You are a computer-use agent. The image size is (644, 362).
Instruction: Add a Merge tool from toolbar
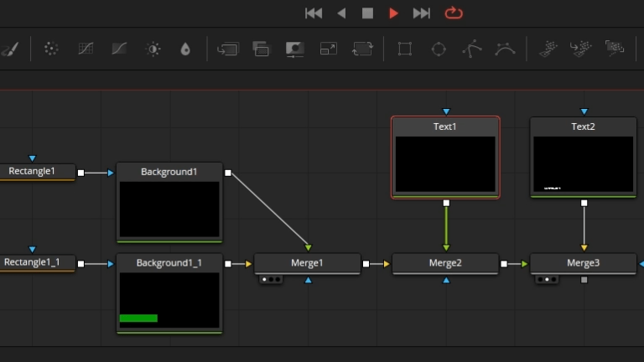pos(227,49)
